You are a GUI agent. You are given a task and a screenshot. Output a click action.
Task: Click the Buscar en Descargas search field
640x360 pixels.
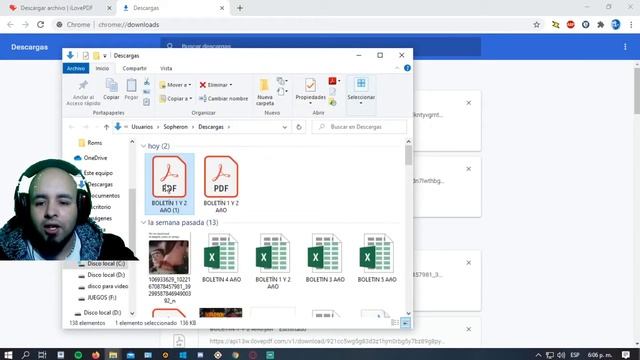[359, 127]
